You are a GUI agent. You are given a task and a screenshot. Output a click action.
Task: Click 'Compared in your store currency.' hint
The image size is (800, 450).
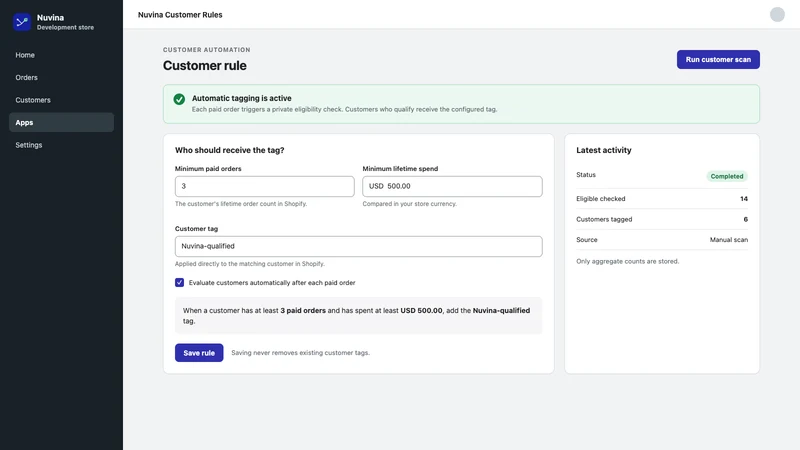(x=410, y=204)
